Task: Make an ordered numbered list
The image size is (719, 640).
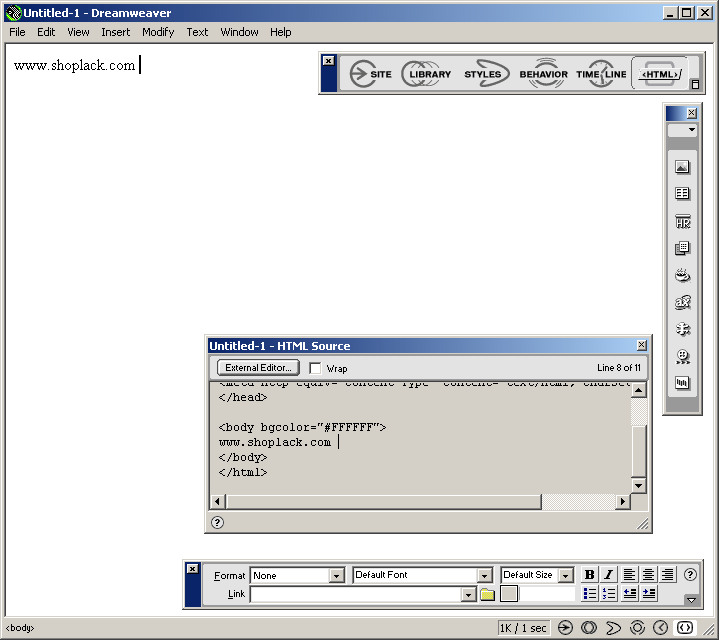Action: [x=608, y=594]
